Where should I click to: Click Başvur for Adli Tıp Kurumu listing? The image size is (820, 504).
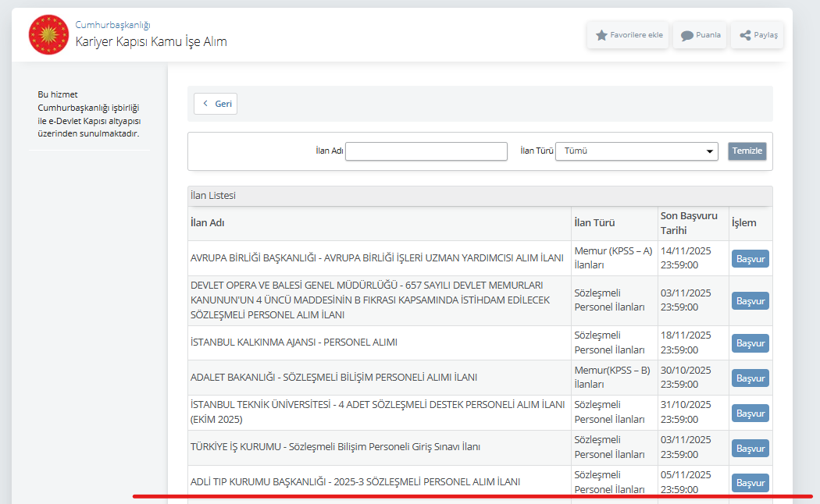pos(750,483)
